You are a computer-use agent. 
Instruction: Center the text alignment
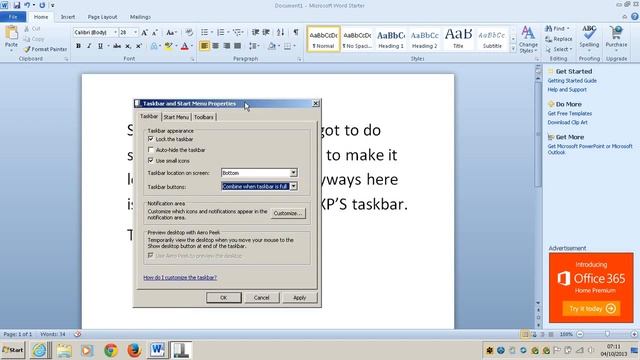(x=216, y=46)
